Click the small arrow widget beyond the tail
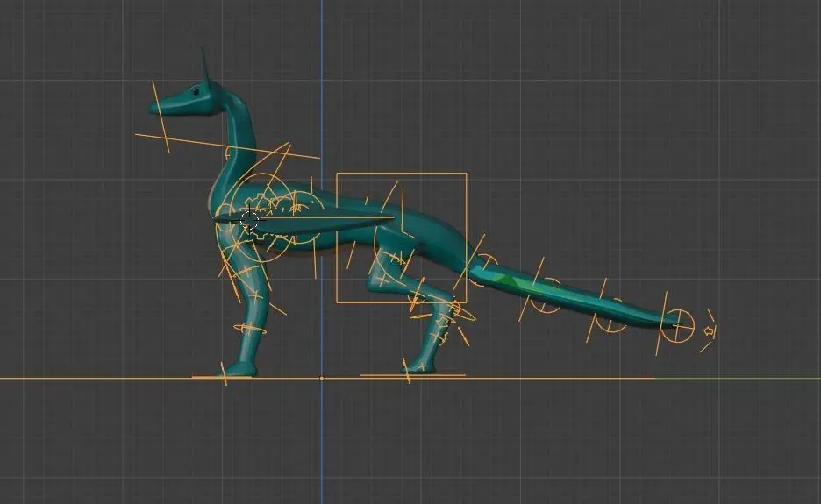The height and width of the screenshot is (504, 821). click(x=709, y=330)
